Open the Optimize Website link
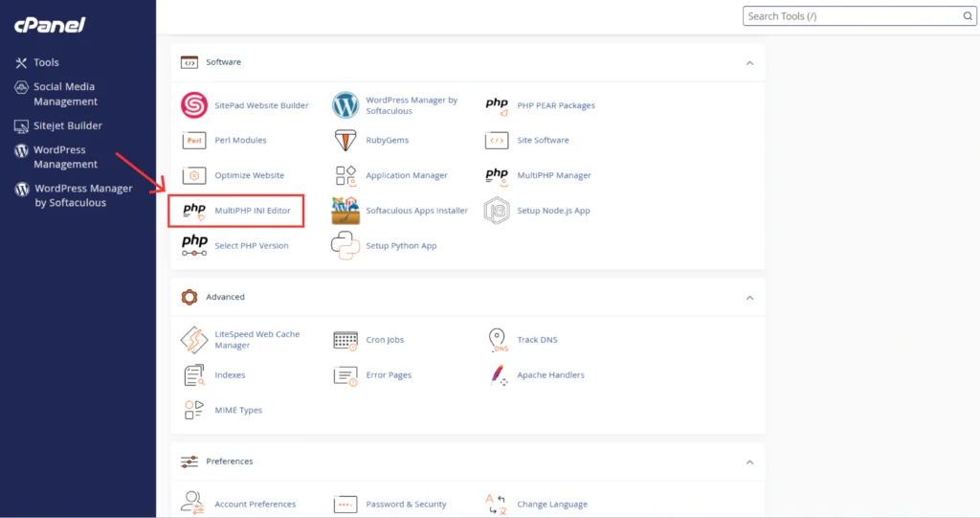Screen dimensions: 980x518 [250, 176]
